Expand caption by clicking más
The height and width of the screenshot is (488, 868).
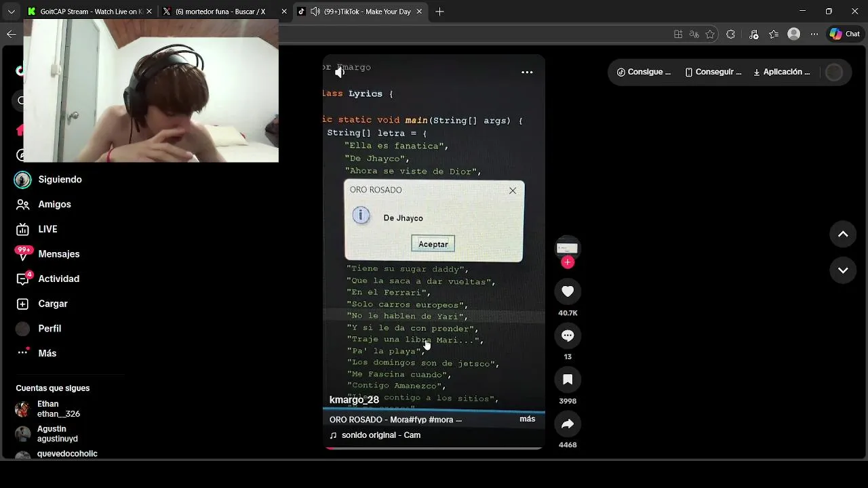(x=527, y=419)
